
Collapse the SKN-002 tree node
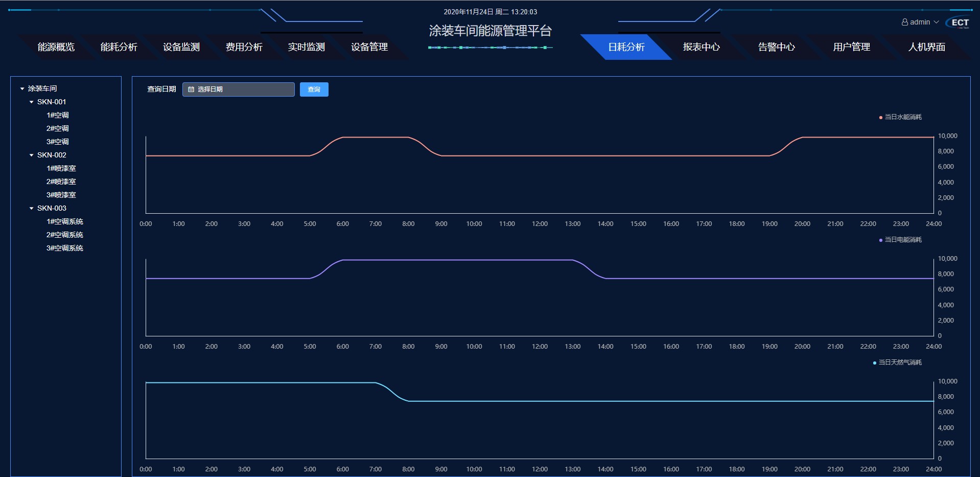point(32,155)
